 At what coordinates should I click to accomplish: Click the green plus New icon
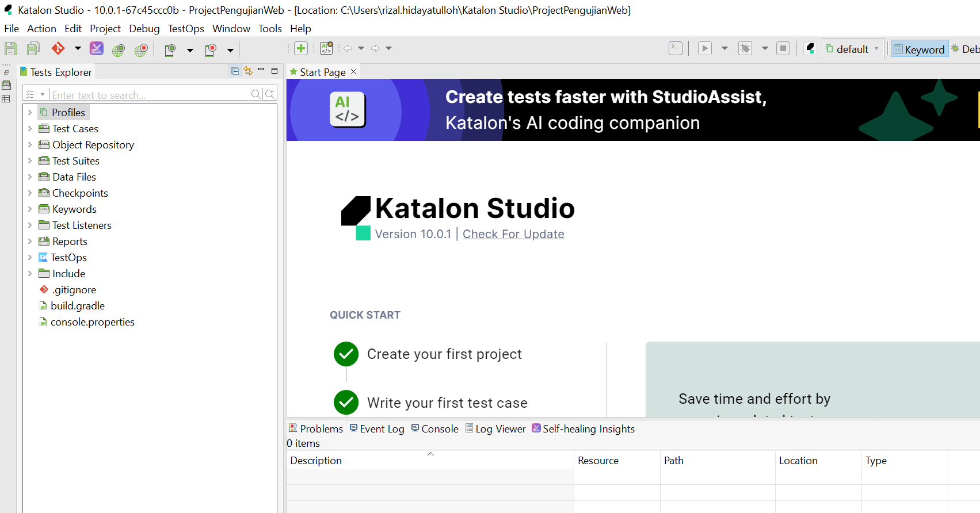tap(301, 48)
